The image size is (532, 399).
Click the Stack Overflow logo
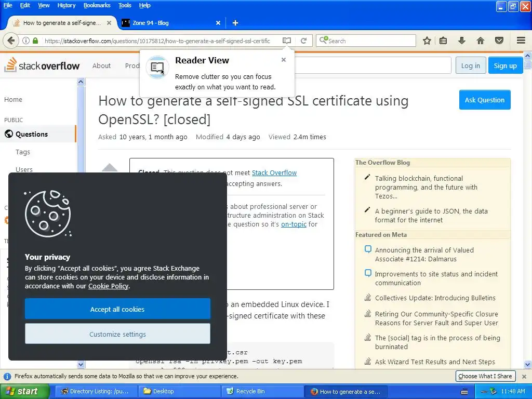[42, 64]
